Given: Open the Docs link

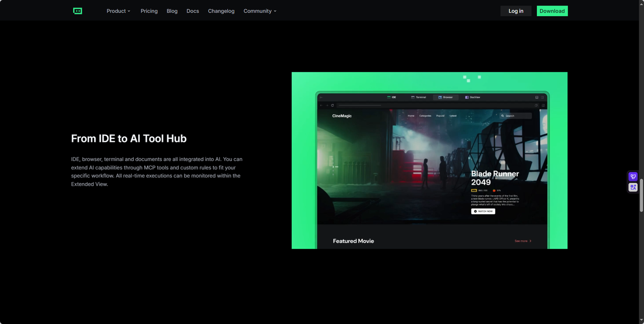Looking at the screenshot, I should pyautogui.click(x=193, y=11).
